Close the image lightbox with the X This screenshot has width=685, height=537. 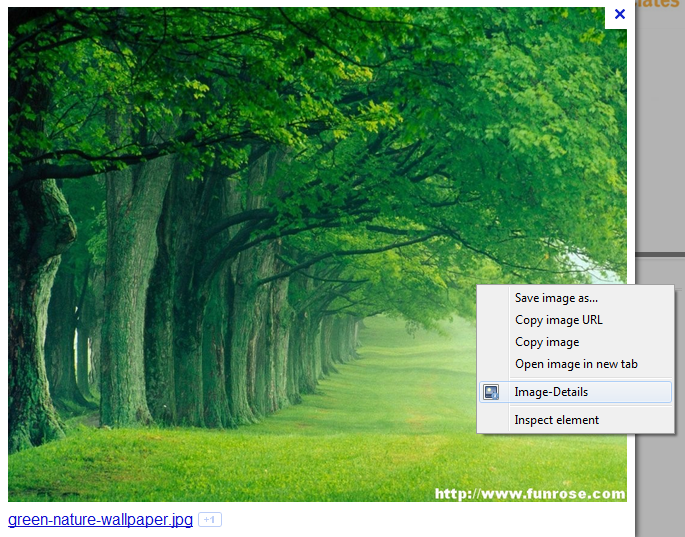619,14
